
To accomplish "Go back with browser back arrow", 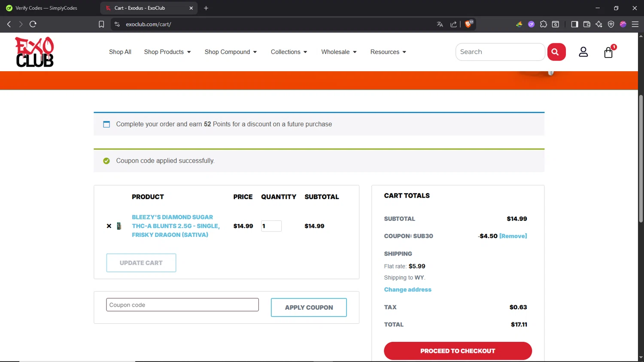I will (9, 24).
